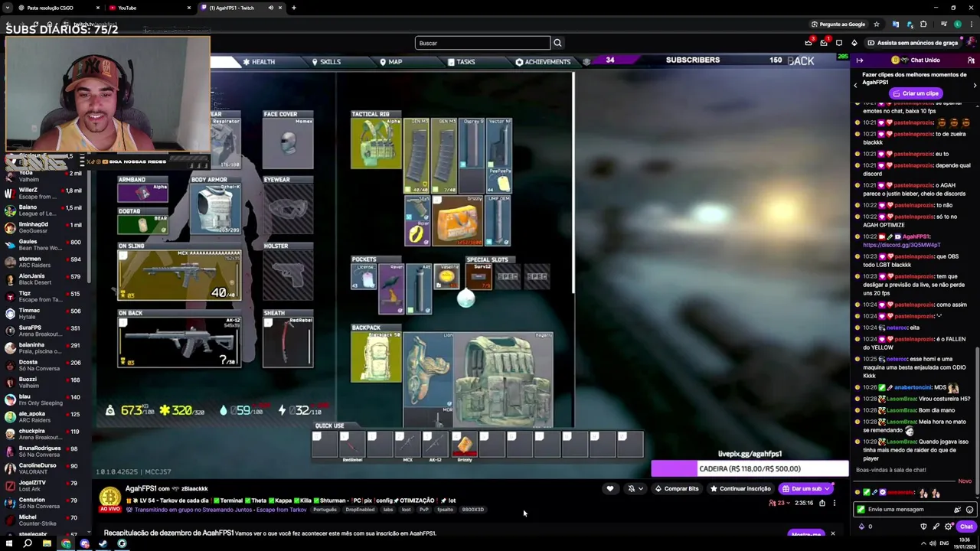Expand the viewer count chevron
Image resolution: width=980 pixels, height=551 pixels.
789,503
